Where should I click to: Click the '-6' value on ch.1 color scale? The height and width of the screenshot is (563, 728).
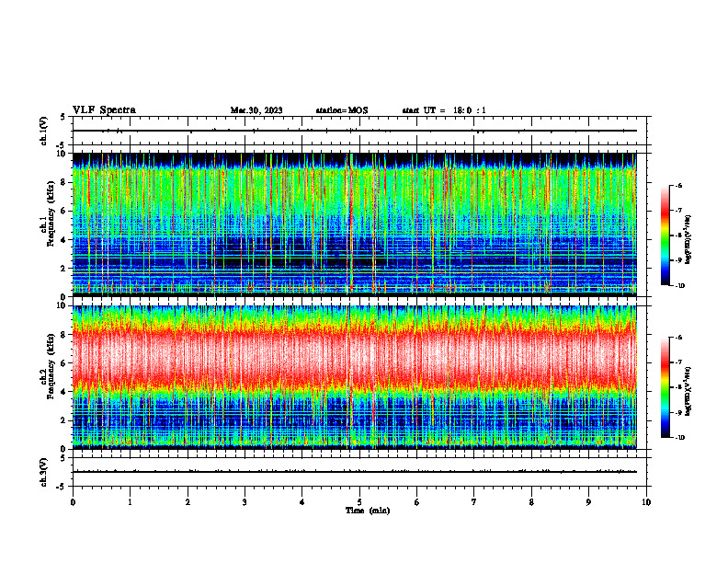pyautogui.click(x=678, y=185)
